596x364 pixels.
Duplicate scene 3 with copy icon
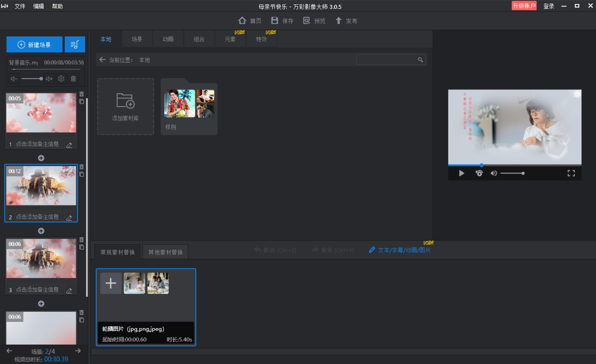(82, 247)
